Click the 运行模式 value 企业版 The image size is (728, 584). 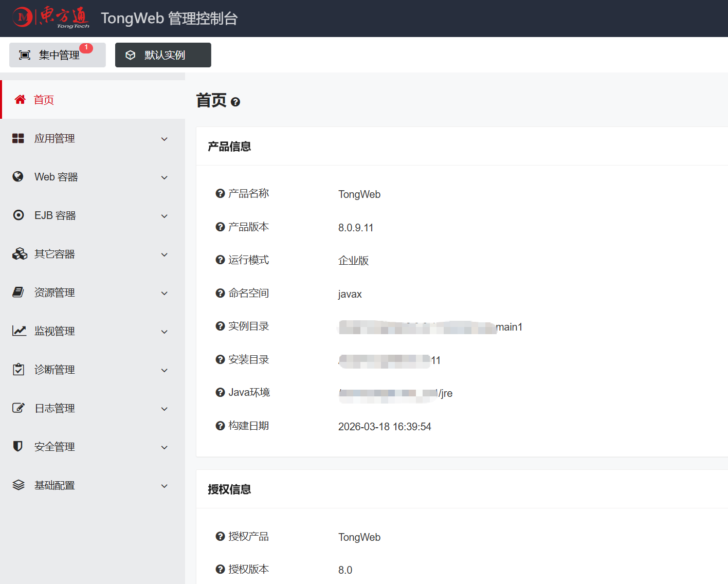click(x=354, y=261)
